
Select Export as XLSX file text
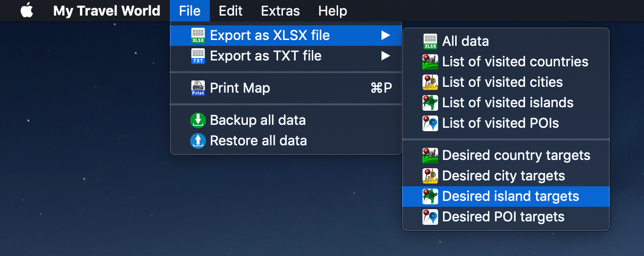click(270, 36)
